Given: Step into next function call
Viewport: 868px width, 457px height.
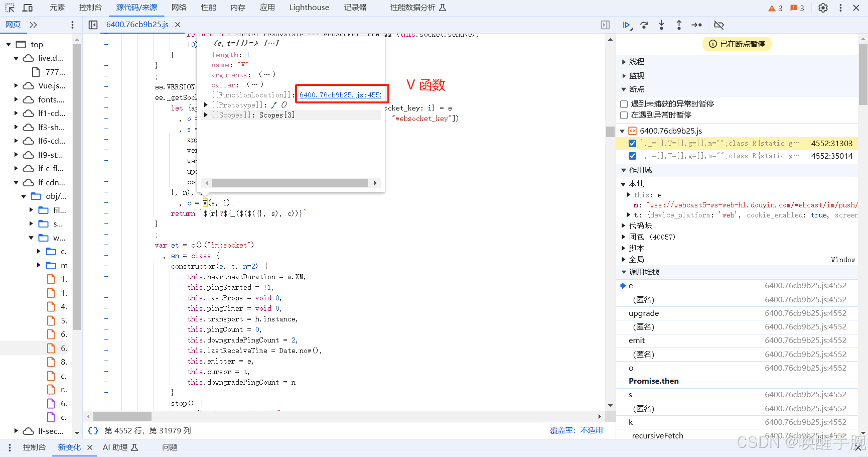Looking at the screenshot, I should (661, 25).
